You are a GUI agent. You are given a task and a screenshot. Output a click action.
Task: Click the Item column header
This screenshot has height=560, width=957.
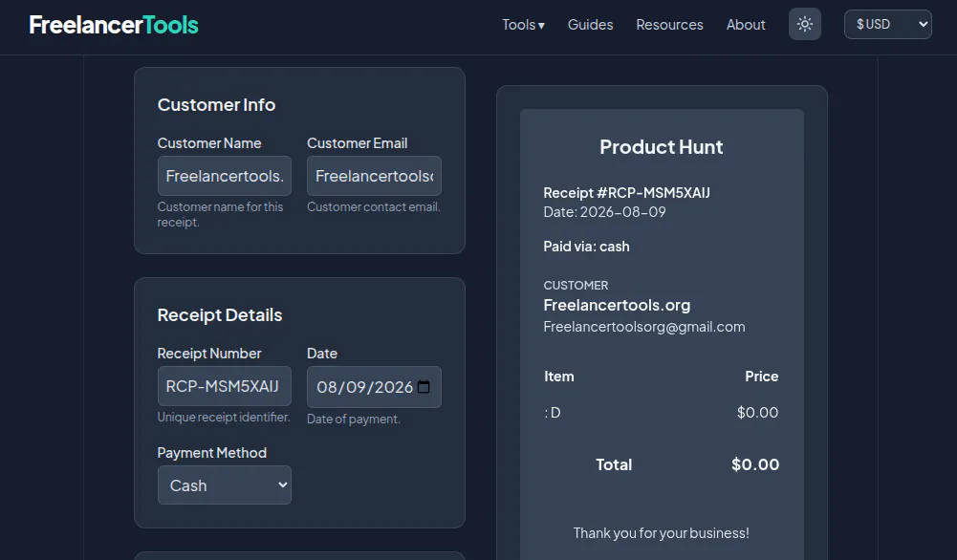pyautogui.click(x=558, y=377)
